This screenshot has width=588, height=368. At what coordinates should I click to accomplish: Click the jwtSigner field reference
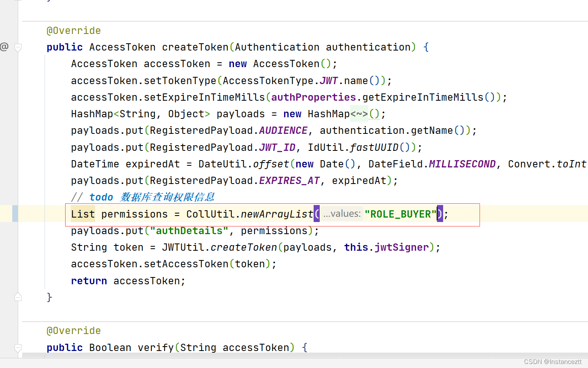(x=401, y=247)
